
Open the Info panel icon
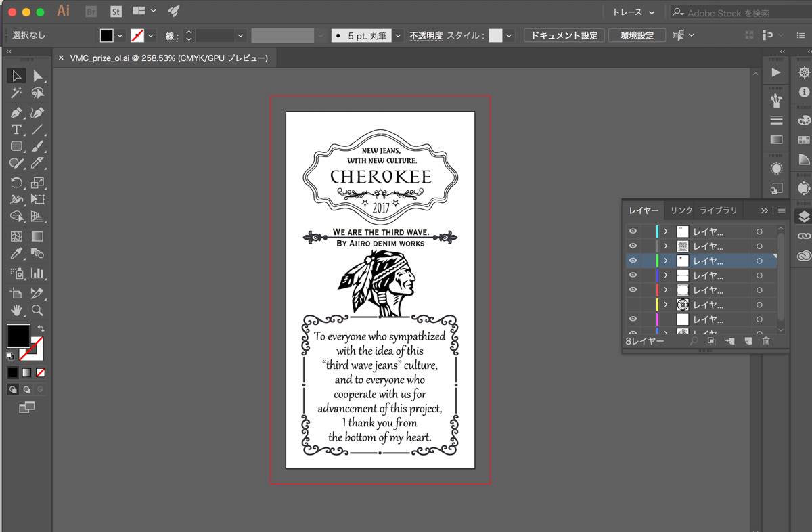(804, 91)
